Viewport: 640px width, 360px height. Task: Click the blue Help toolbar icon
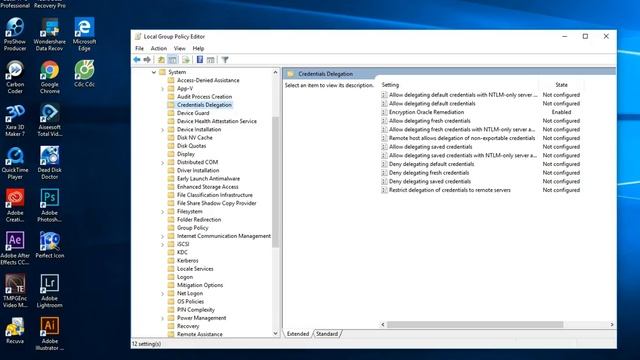pos(200,60)
